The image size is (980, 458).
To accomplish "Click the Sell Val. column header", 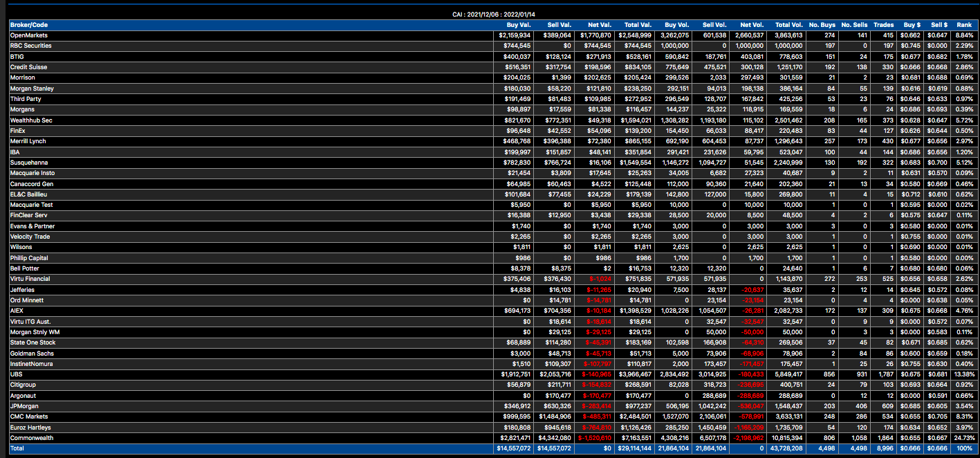I will coord(560,25).
